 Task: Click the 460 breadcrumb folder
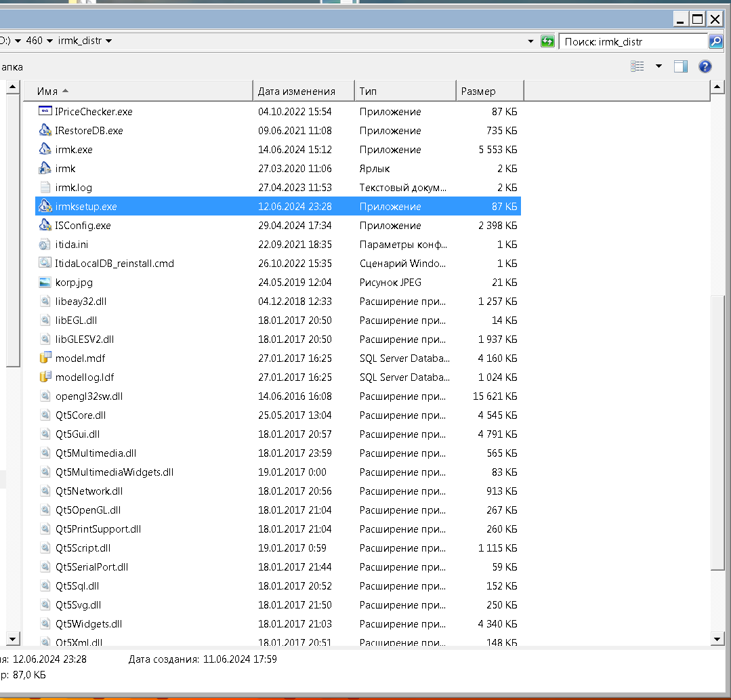[34, 41]
